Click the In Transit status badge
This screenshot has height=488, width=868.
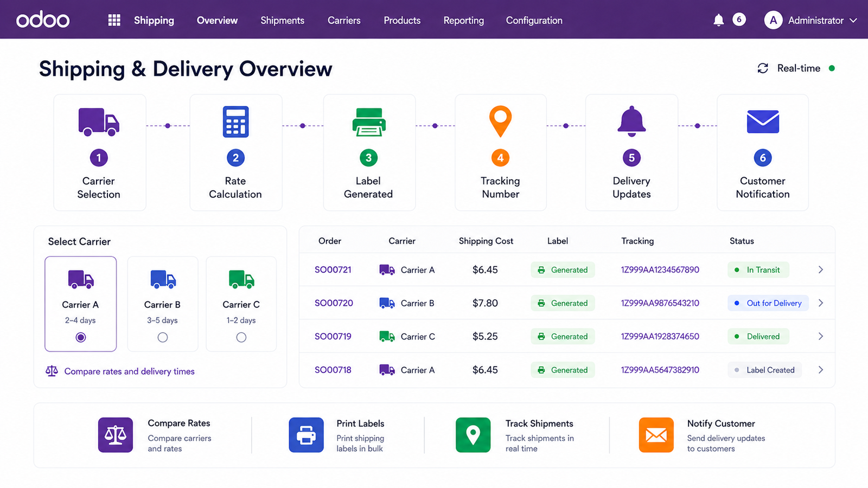pos(758,269)
